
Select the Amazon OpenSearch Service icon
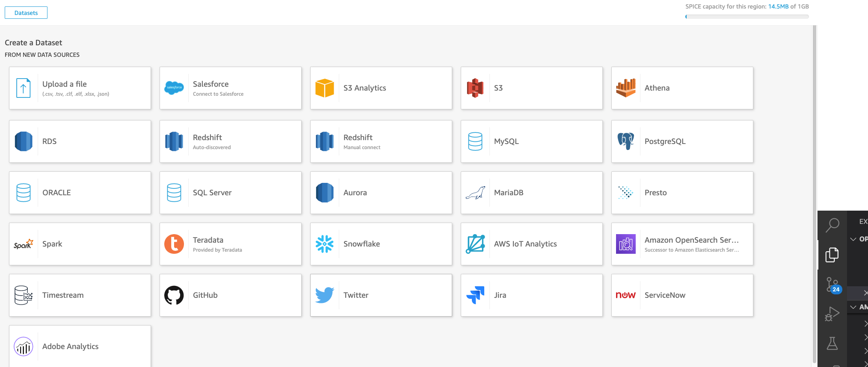click(626, 244)
